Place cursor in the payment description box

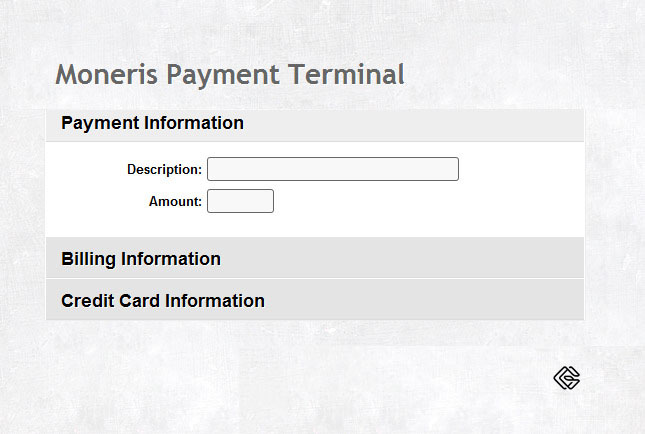point(332,169)
